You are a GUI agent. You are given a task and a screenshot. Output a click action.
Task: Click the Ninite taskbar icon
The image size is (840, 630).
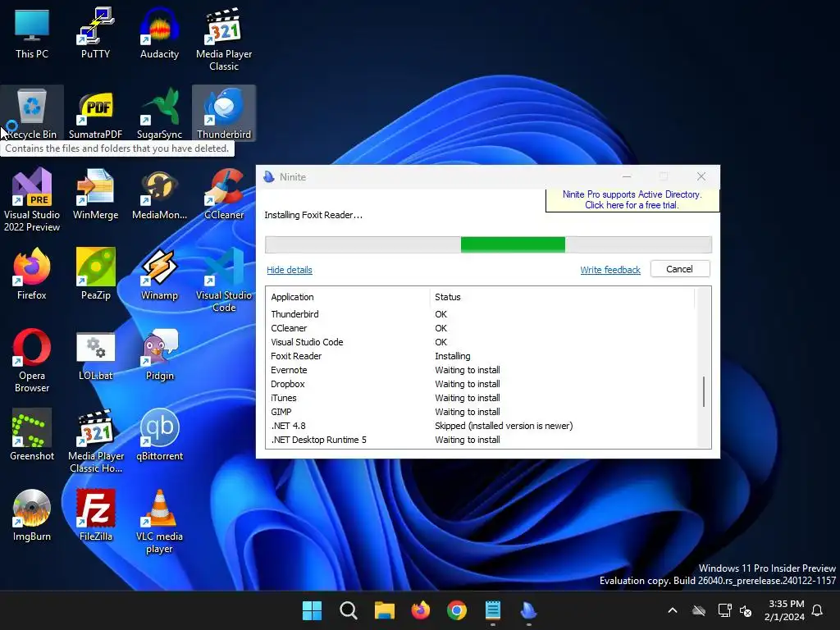[529, 610]
